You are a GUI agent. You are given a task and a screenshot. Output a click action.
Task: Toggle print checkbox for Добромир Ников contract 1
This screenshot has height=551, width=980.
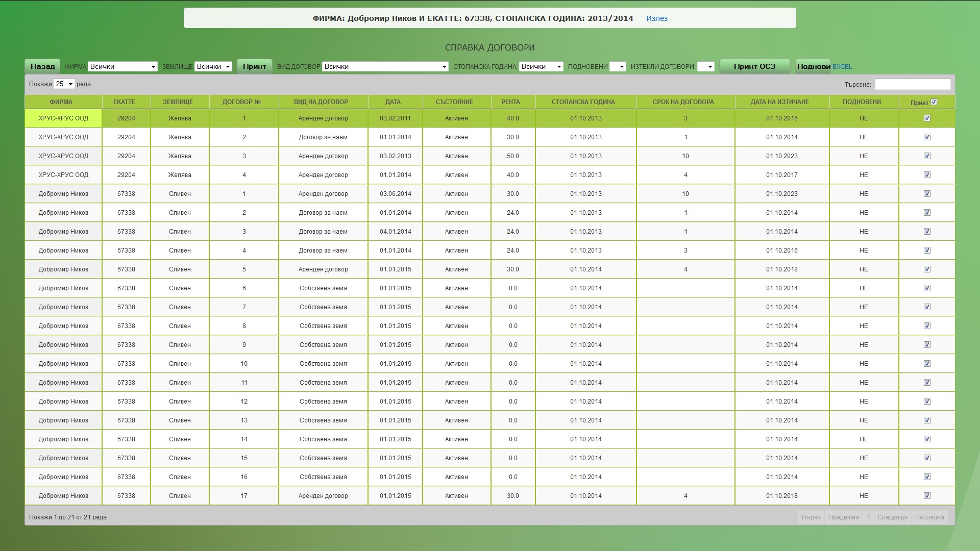pyautogui.click(x=927, y=194)
